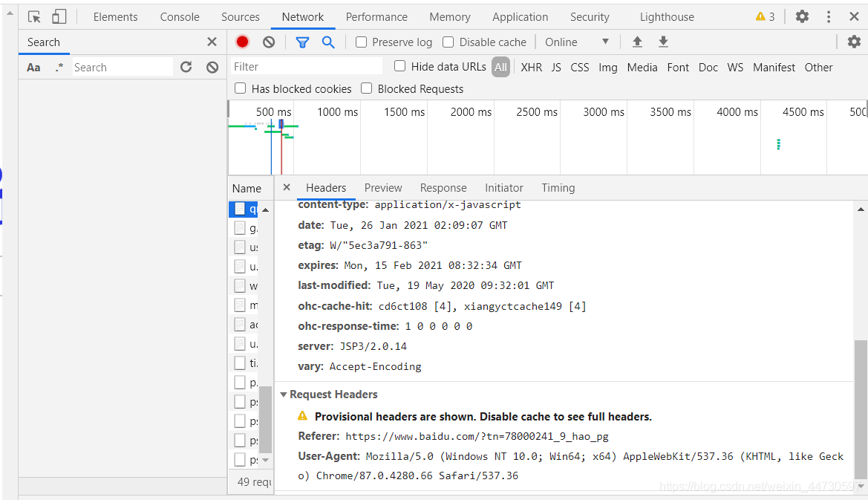Open the DevTools three-dot more menu
This screenshot has height=500, width=868.
[x=828, y=16]
